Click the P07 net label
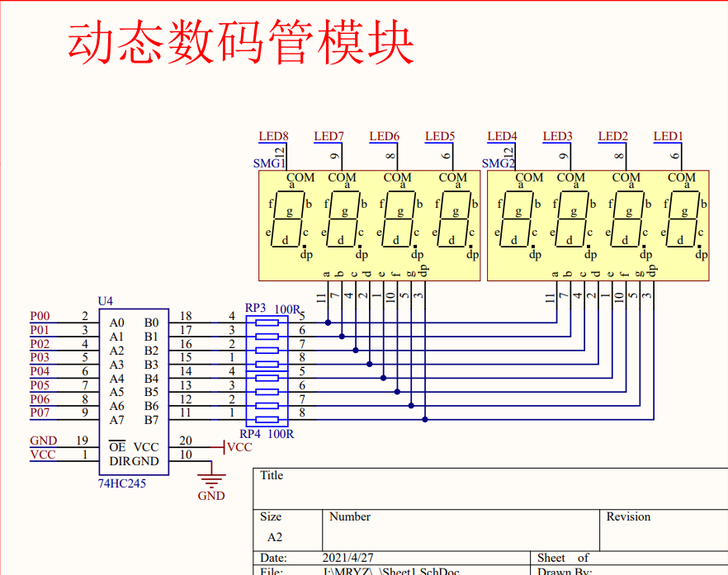Image resolution: width=728 pixels, height=575 pixels. click(x=40, y=412)
